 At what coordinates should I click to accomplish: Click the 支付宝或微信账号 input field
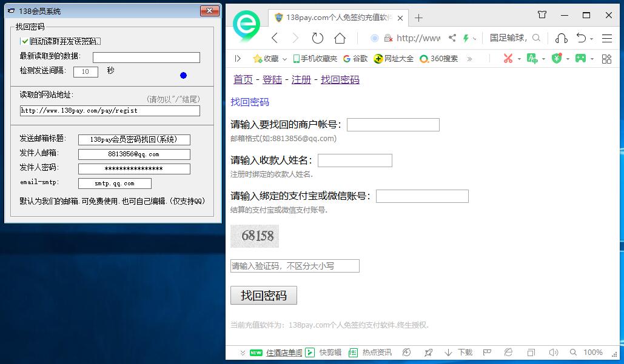click(x=422, y=196)
